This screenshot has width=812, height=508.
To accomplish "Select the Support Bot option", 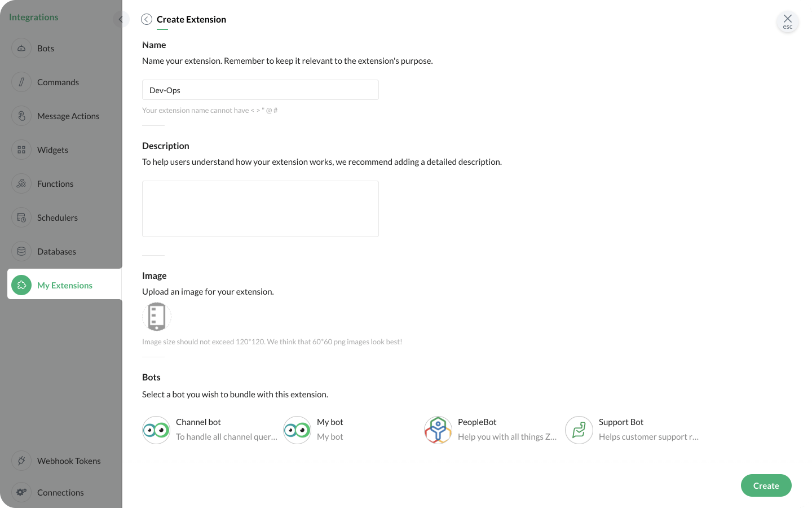I will [x=579, y=430].
